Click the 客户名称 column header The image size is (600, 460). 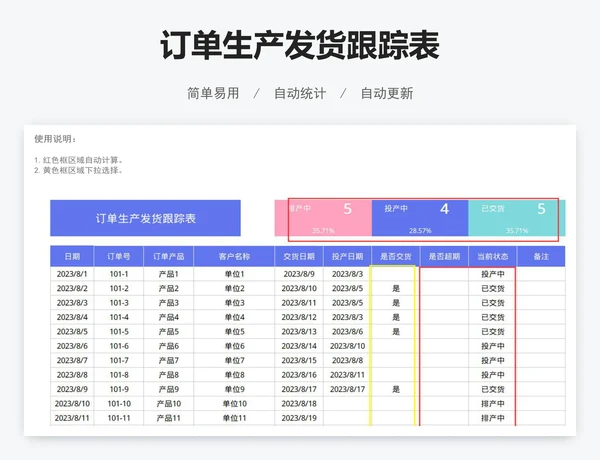click(234, 256)
